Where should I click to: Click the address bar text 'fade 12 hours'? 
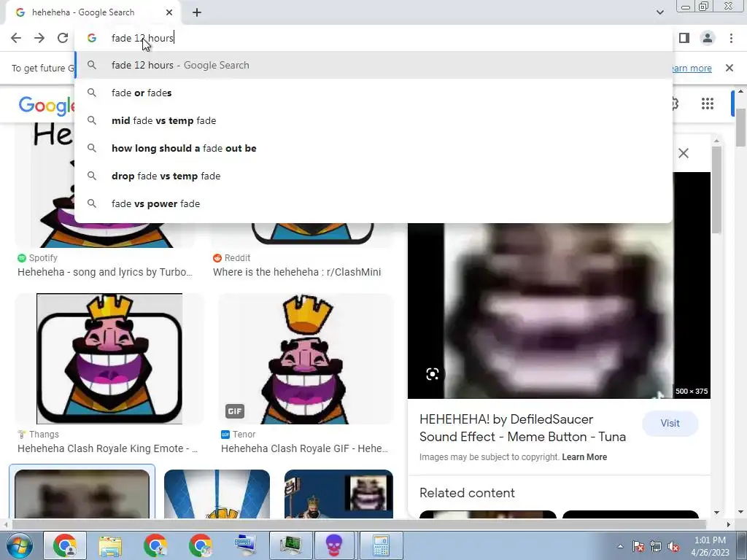coord(142,38)
